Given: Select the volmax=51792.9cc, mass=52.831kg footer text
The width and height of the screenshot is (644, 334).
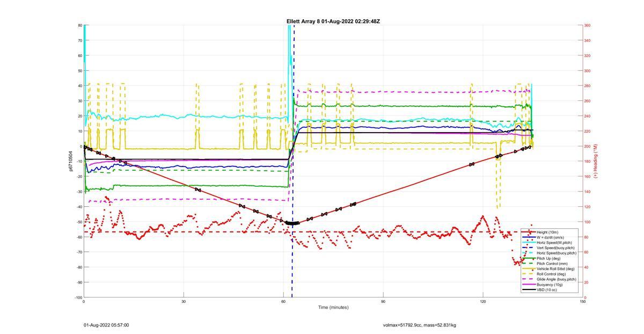Looking at the screenshot, I should (420, 325).
